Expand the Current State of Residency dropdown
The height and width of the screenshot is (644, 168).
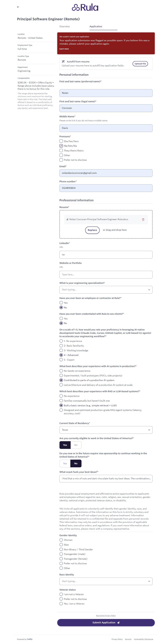pyautogui.click(x=106, y=430)
